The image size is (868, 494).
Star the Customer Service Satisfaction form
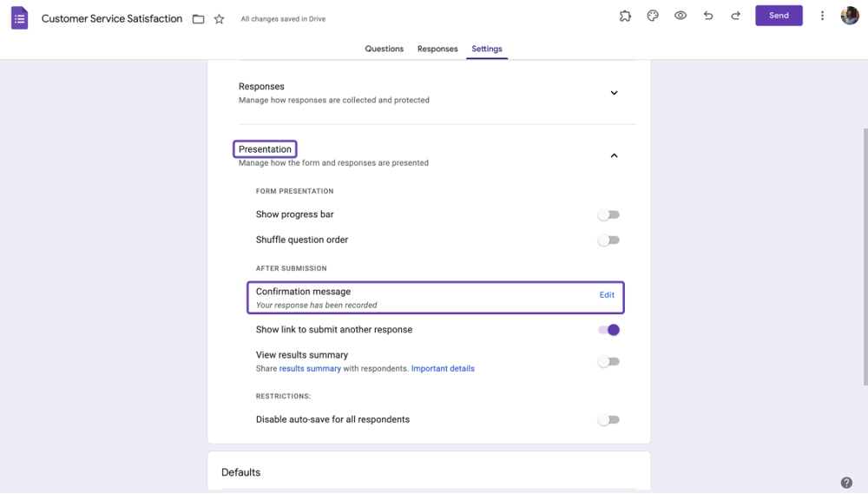(220, 19)
